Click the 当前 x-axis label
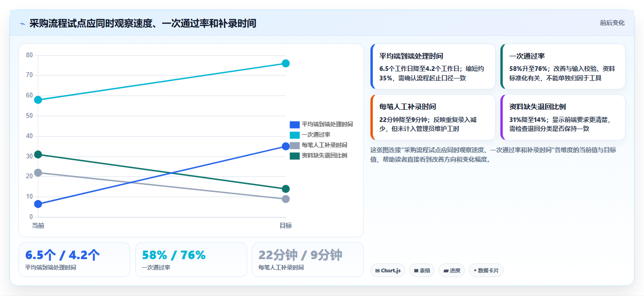644x296 pixels. click(x=38, y=226)
